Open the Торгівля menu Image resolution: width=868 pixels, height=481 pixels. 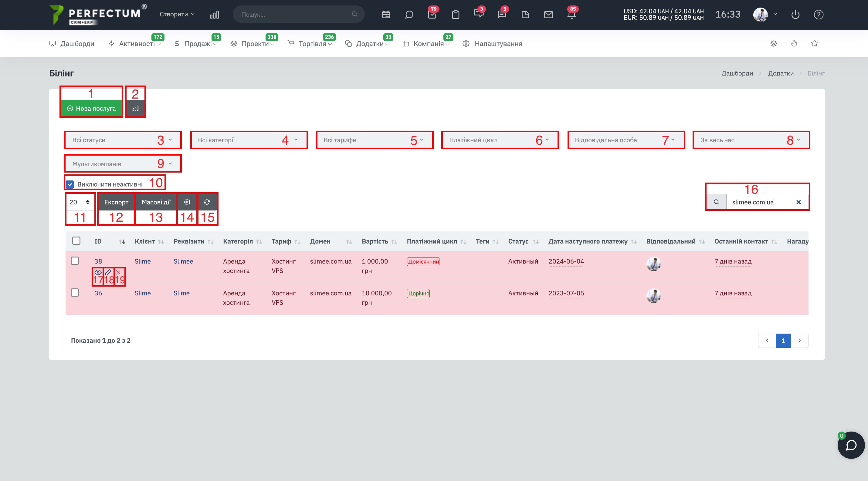point(310,44)
